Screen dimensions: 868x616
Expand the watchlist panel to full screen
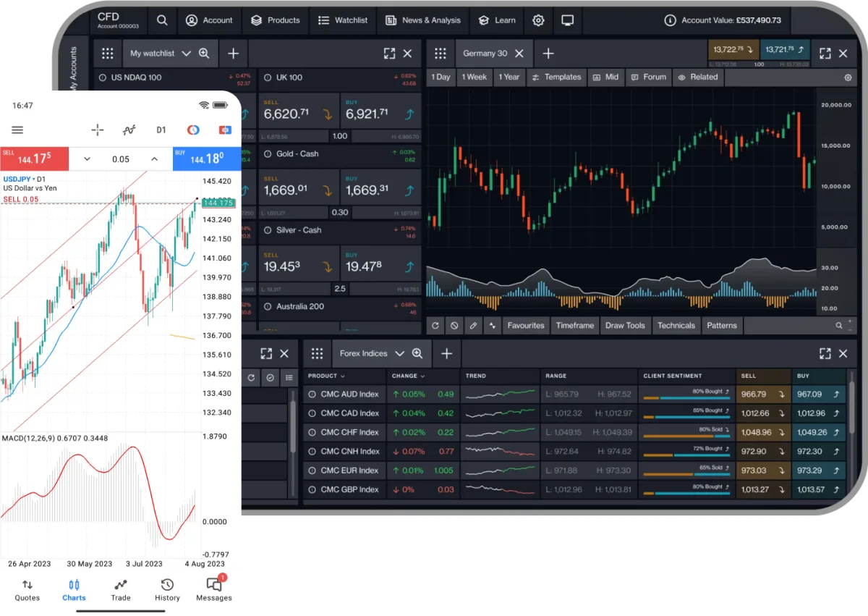pyautogui.click(x=389, y=54)
